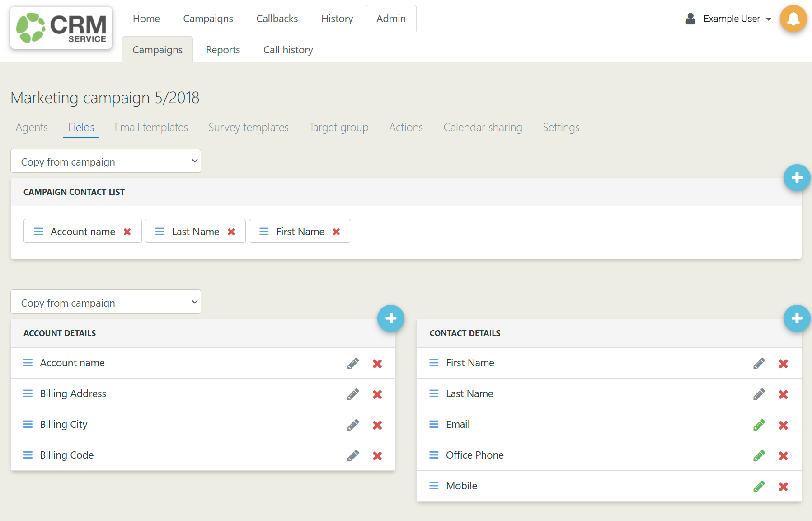The height and width of the screenshot is (521, 812).
Task: Delete the Billing Code field
Action: pyautogui.click(x=377, y=455)
